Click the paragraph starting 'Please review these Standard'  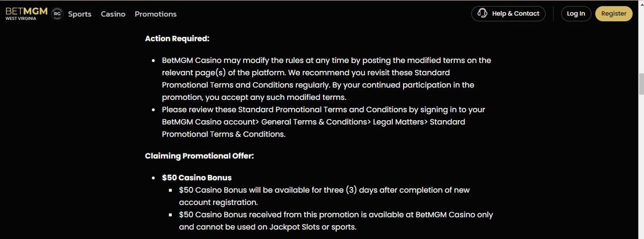coord(323,122)
